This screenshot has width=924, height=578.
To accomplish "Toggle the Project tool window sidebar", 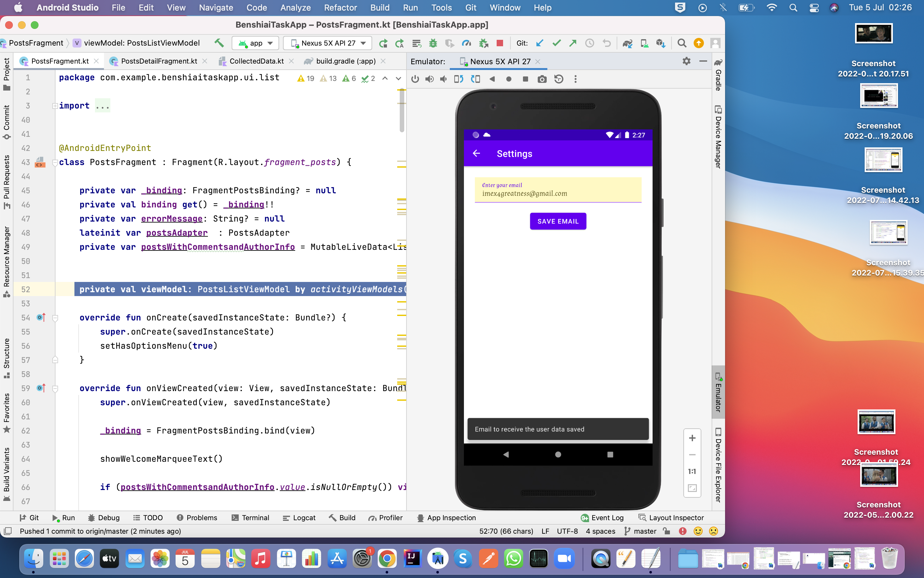I will click(6, 74).
